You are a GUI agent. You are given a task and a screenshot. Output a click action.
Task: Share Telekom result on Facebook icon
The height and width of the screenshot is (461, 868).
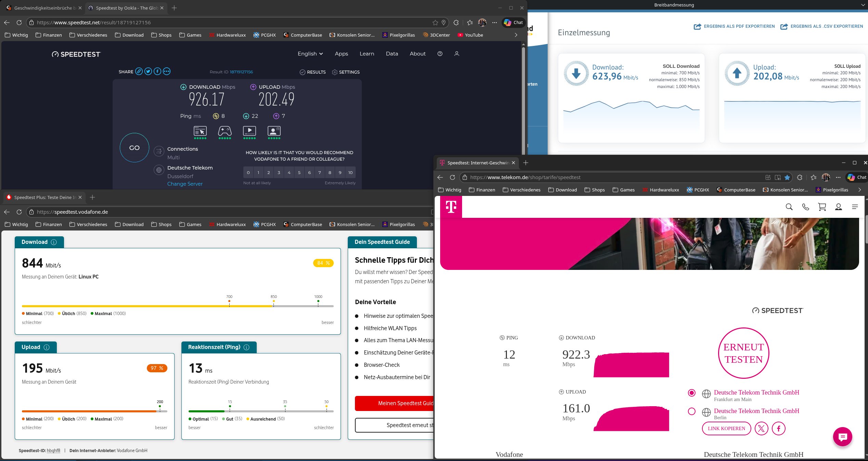point(778,428)
